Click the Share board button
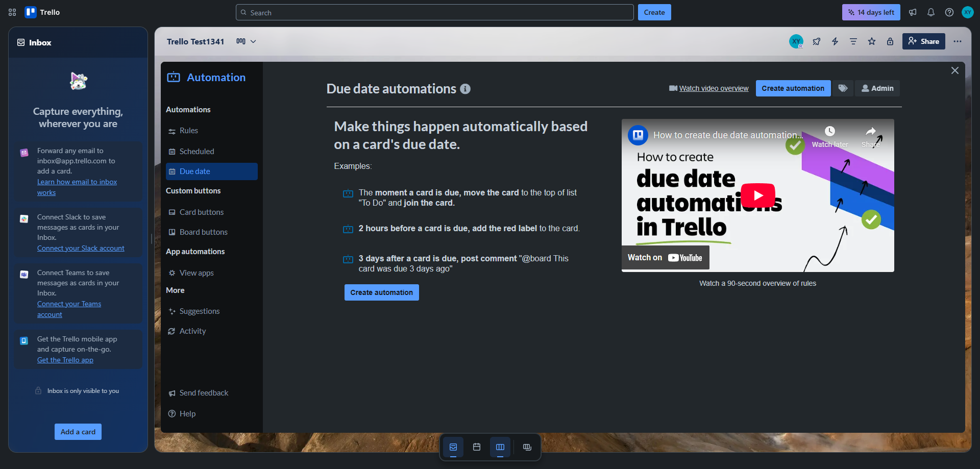Screen dimensions: 980x469 (924, 41)
